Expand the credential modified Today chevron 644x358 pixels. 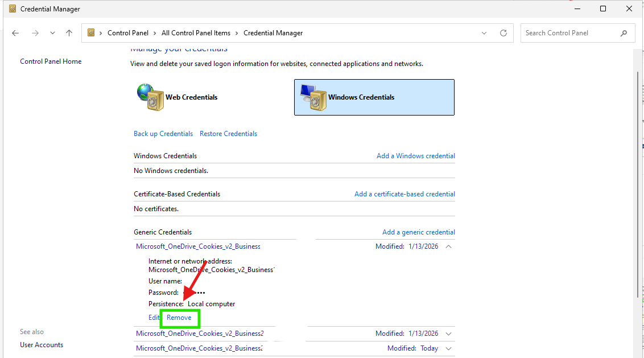(448, 348)
